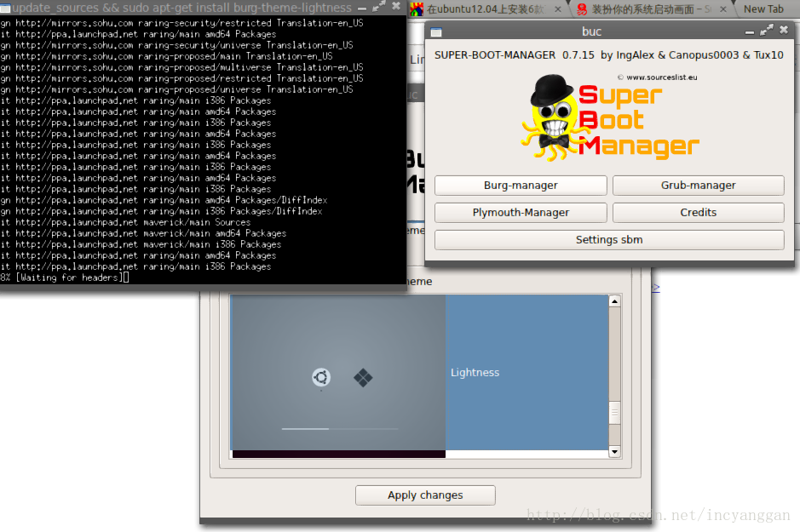Image resolution: width=800 pixels, height=532 pixels.
Task: Maximize the buc window
Action: click(766, 31)
